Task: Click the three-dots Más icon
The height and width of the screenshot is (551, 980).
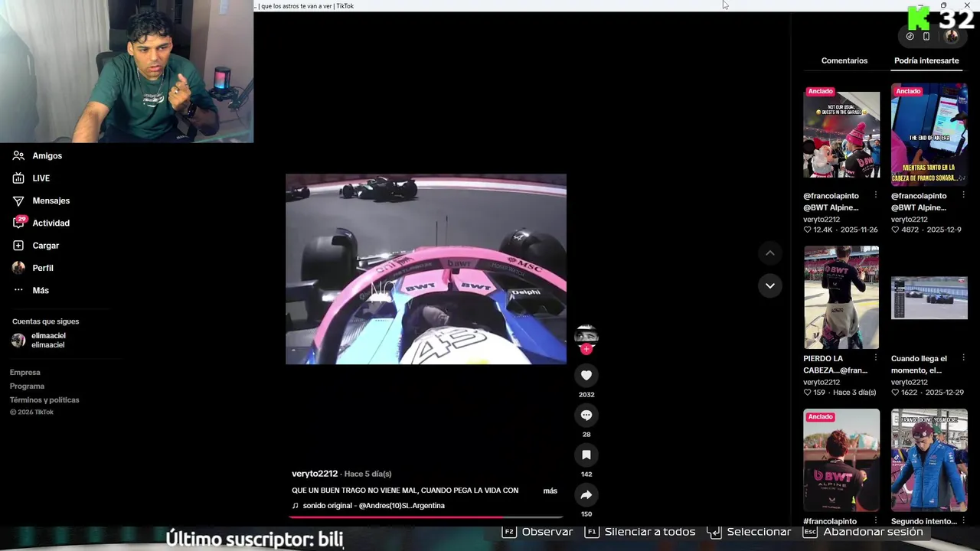Action: pyautogui.click(x=18, y=290)
